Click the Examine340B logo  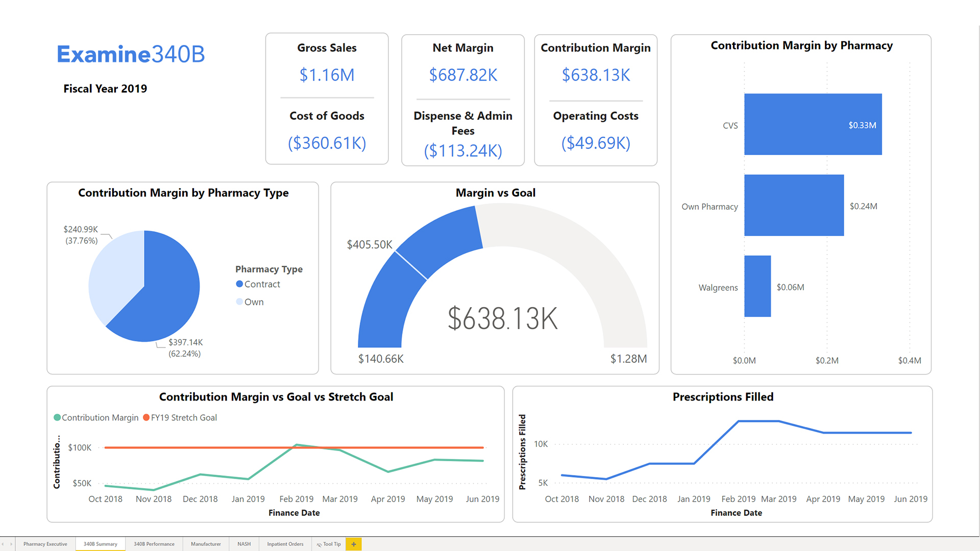click(x=131, y=54)
